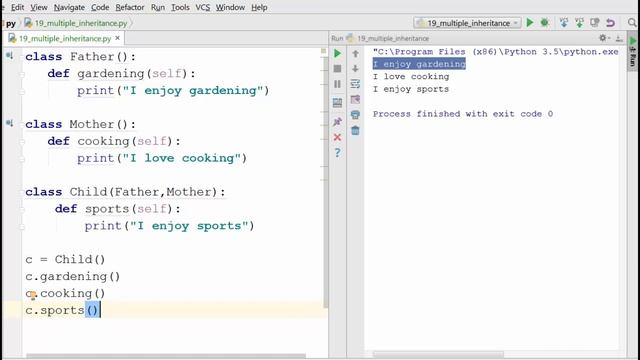Image resolution: width=640 pixels, height=360 pixels.
Task: Click highlighted 'I enjoy gardening' console line
Action: 419,64
